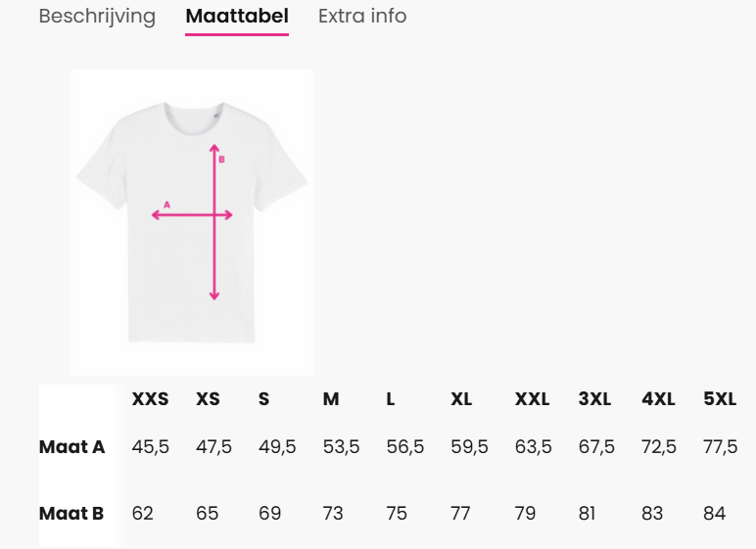Click the Maat A row label
The width and height of the screenshot is (756, 549).
point(72,447)
